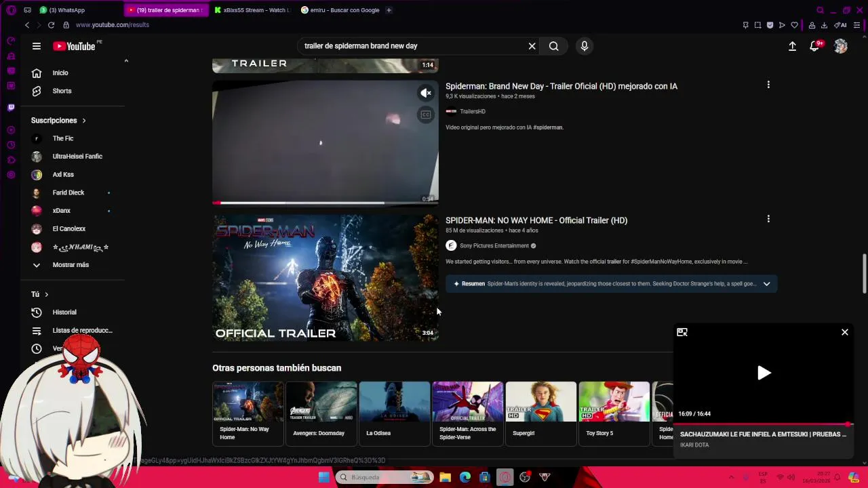Open Sony Pictures Entertainment channel link
This screenshot has height=488, width=868.
[494, 246]
